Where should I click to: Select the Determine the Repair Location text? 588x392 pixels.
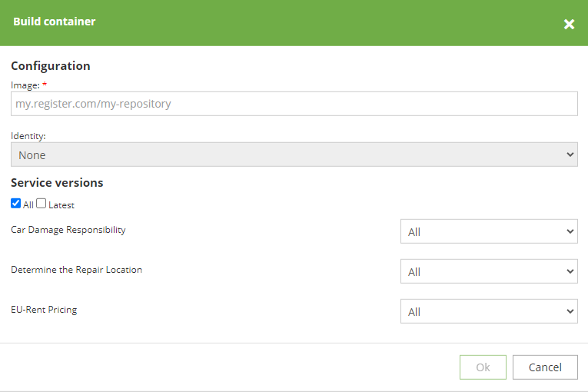(77, 270)
